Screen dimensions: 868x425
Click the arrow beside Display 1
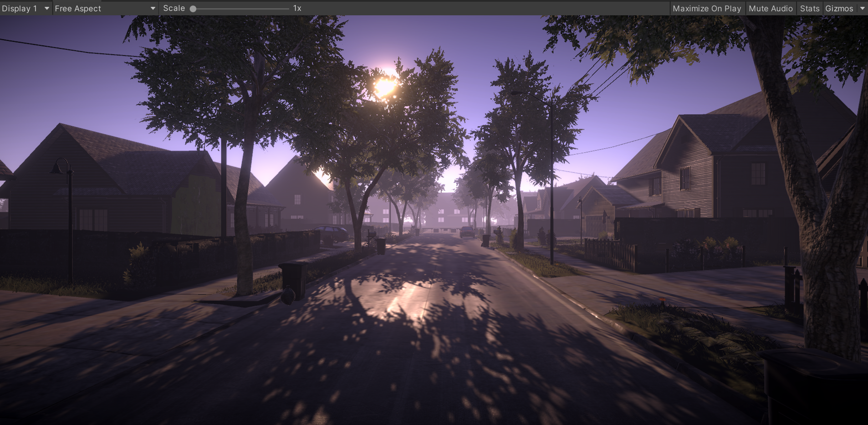(47, 9)
